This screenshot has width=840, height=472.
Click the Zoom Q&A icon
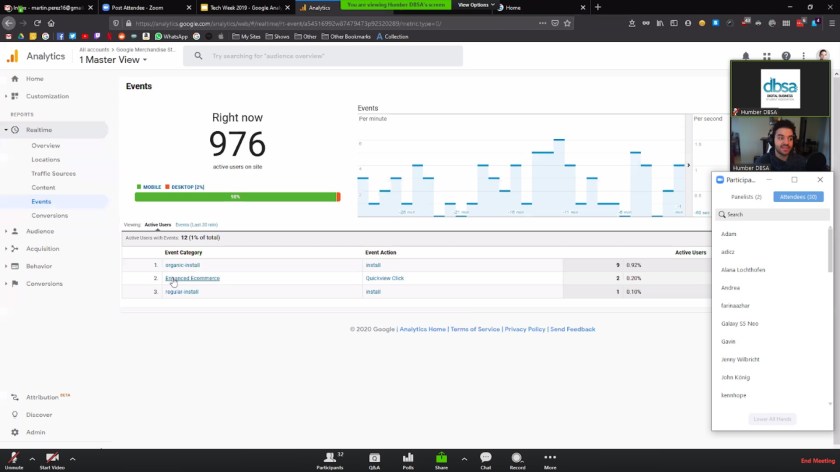pyautogui.click(x=374, y=458)
